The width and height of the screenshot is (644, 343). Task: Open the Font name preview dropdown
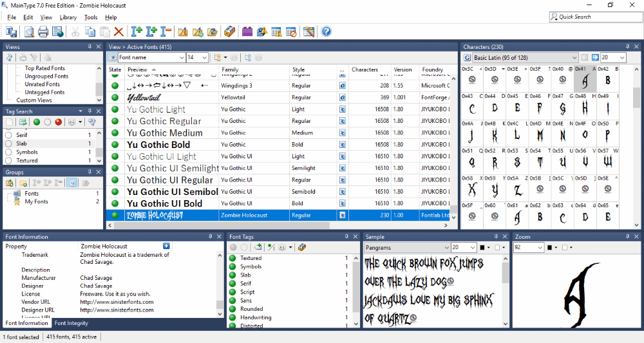click(182, 57)
